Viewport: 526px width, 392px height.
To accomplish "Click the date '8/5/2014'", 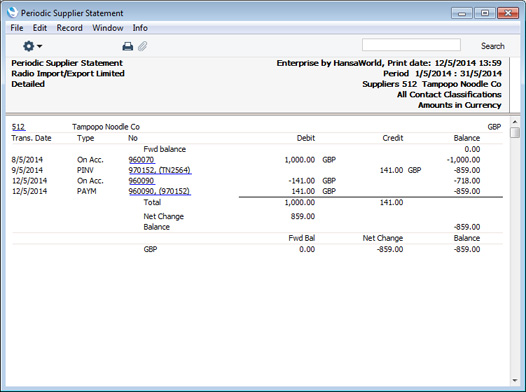I will [27, 160].
